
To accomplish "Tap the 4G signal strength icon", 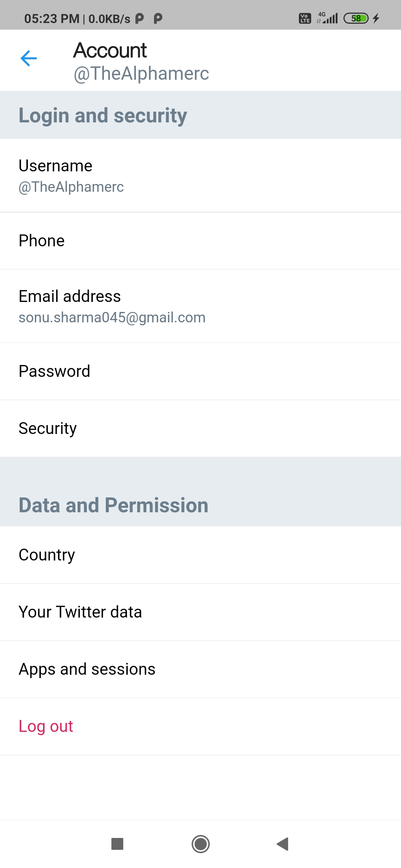I will click(x=327, y=18).
